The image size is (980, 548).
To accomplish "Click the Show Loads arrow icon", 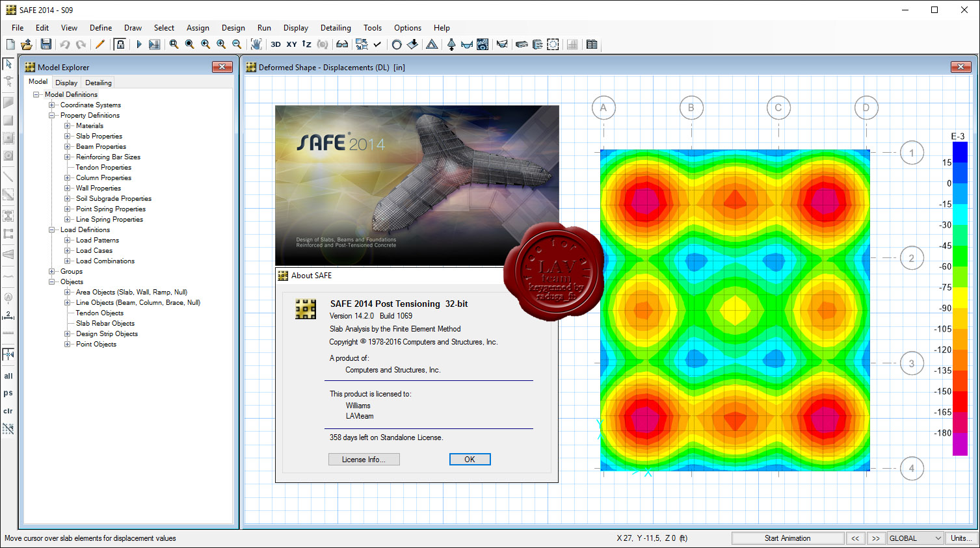I will point(412,44).
